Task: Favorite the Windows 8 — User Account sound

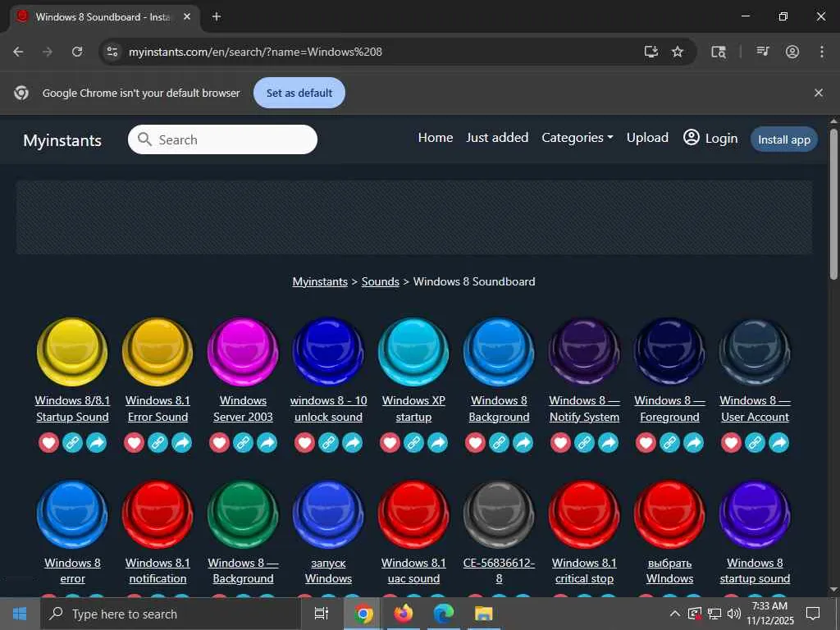Action: tap(731, 442)
